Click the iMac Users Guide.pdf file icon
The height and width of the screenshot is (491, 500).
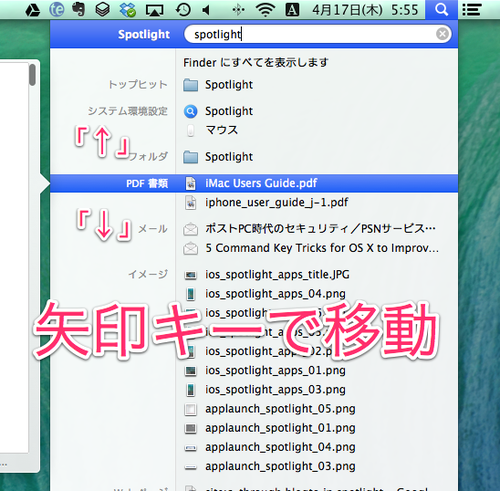(190, 183)
